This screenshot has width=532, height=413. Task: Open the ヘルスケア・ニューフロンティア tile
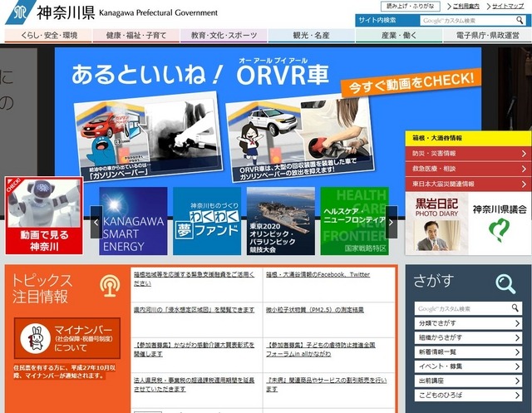[355, 221]
